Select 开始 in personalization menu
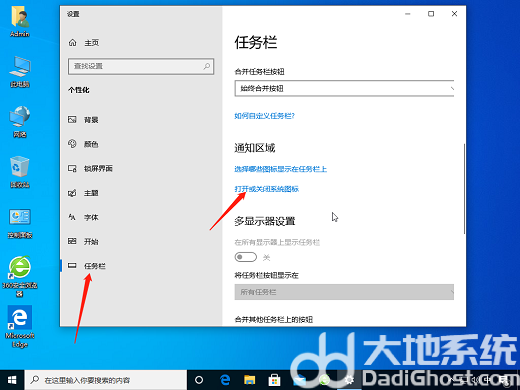 coord(91,241)
